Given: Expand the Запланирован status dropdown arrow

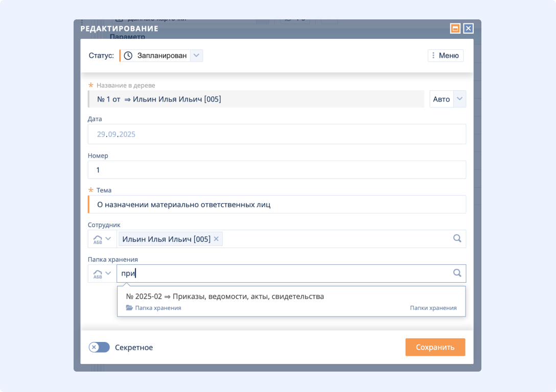Looking at the screenshot, I should coord(197,56).
